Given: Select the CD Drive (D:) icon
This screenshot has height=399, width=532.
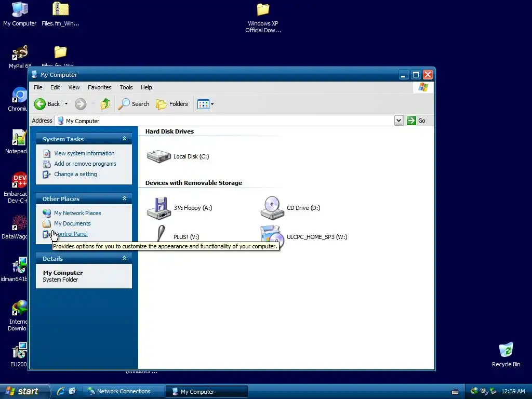Looking at the screenshot, I should [x=272, y=208].
